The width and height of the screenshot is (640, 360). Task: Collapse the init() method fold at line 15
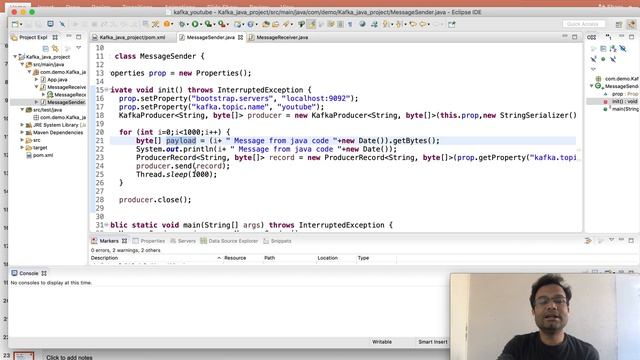[x=107, y=90]
